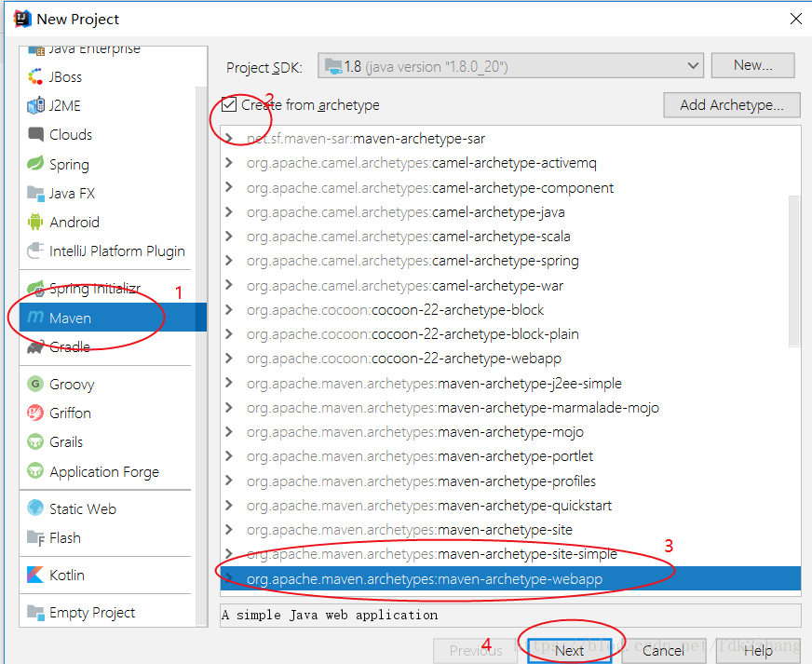Click the Groovy icon
The height and width of the screenshot is (664, 812).
pos(35,384)
